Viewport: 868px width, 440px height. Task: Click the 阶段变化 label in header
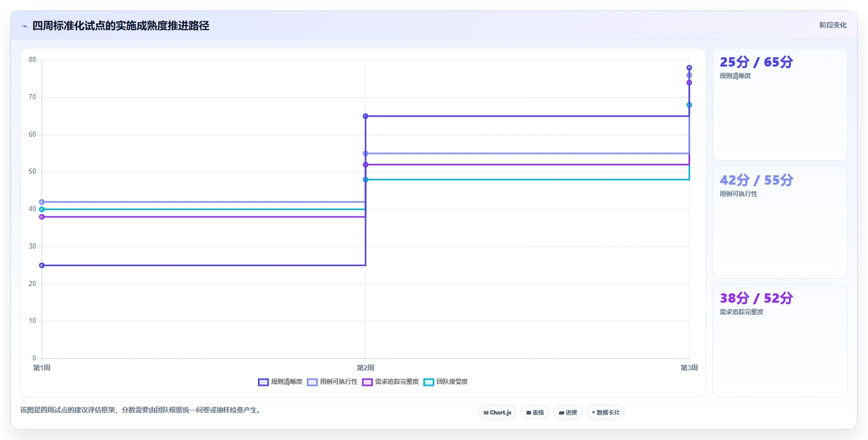[833, 25]
